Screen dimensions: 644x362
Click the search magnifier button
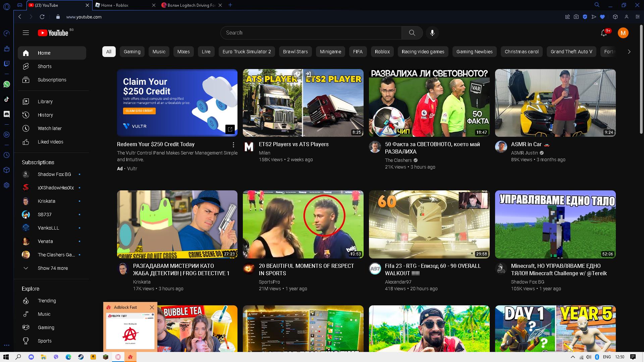pyautogui.click(x=412, y=33)
